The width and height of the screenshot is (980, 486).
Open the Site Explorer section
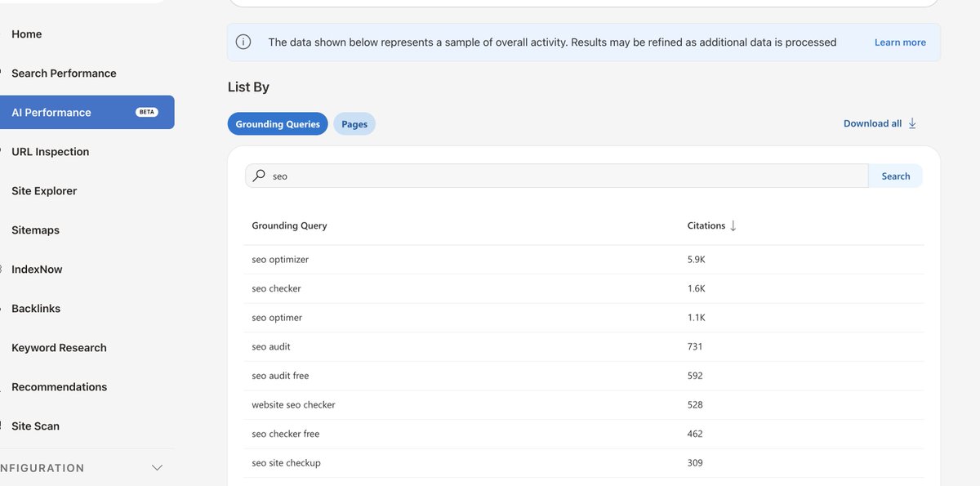coord(43,190)
